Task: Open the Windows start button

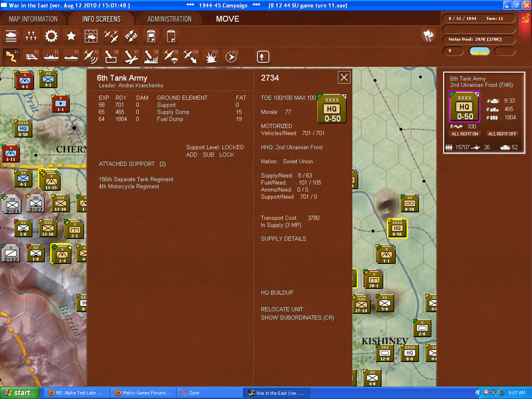Action: [x=20, y=393]
